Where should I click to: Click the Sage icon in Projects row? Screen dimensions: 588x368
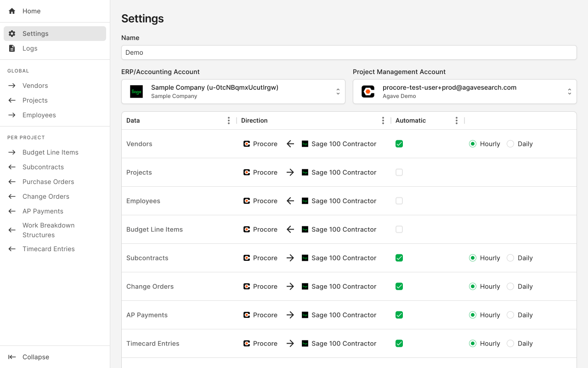[x=305, y=172]
